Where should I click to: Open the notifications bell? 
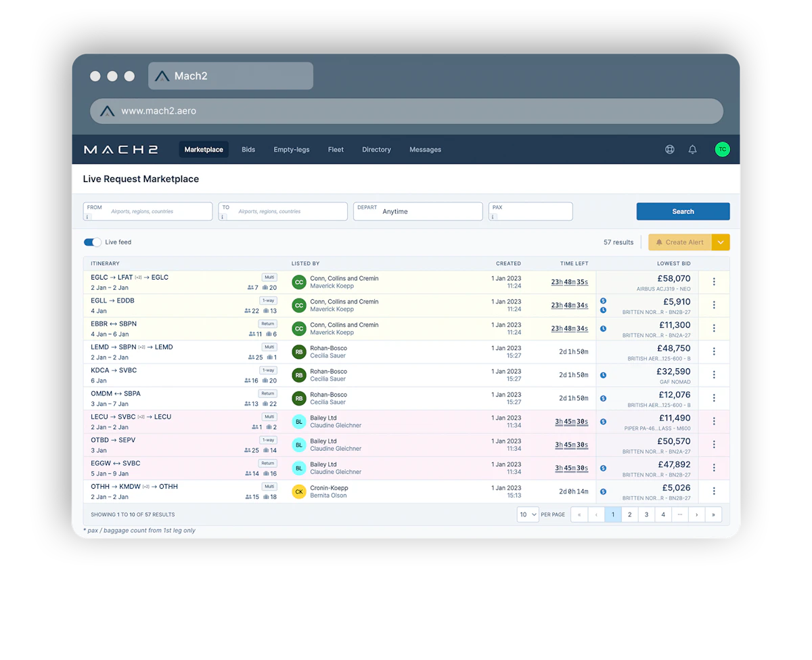tap(692, 150)
